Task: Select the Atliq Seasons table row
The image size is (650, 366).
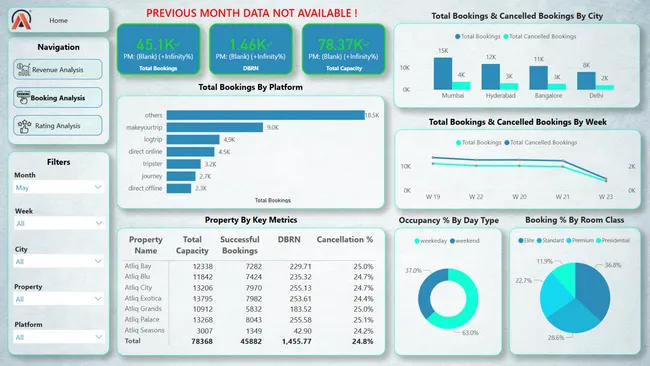Action: point(249,330)
